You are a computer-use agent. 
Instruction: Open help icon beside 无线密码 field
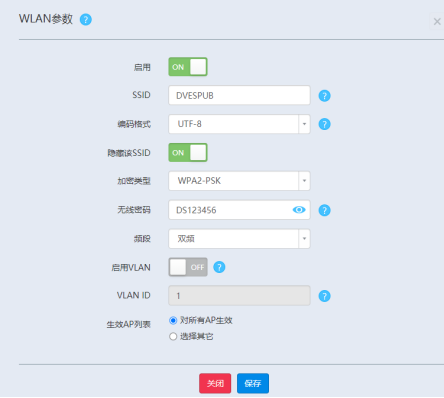324,210
